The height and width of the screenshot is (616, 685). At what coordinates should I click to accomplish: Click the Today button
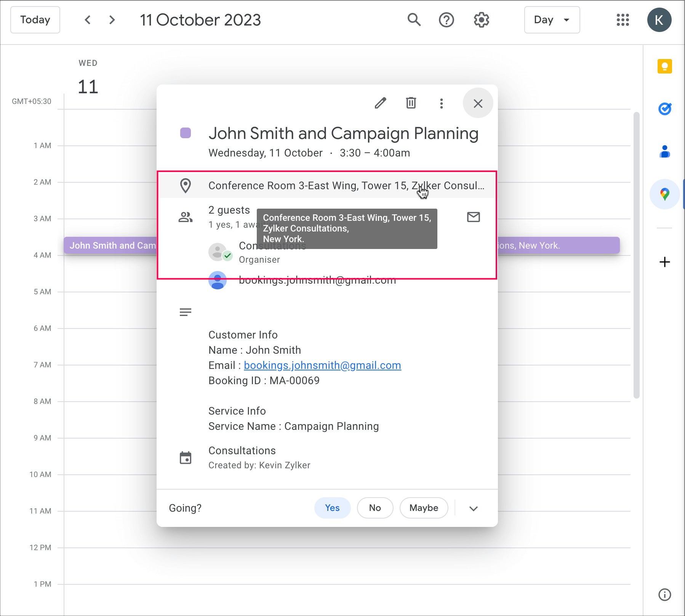(x=35, y=20)
